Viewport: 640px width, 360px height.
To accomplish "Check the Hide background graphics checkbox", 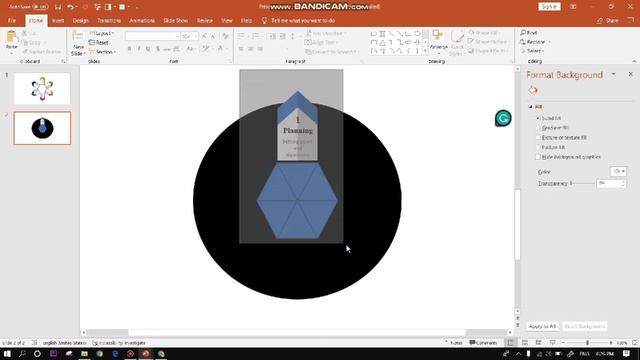I will 538,157.
